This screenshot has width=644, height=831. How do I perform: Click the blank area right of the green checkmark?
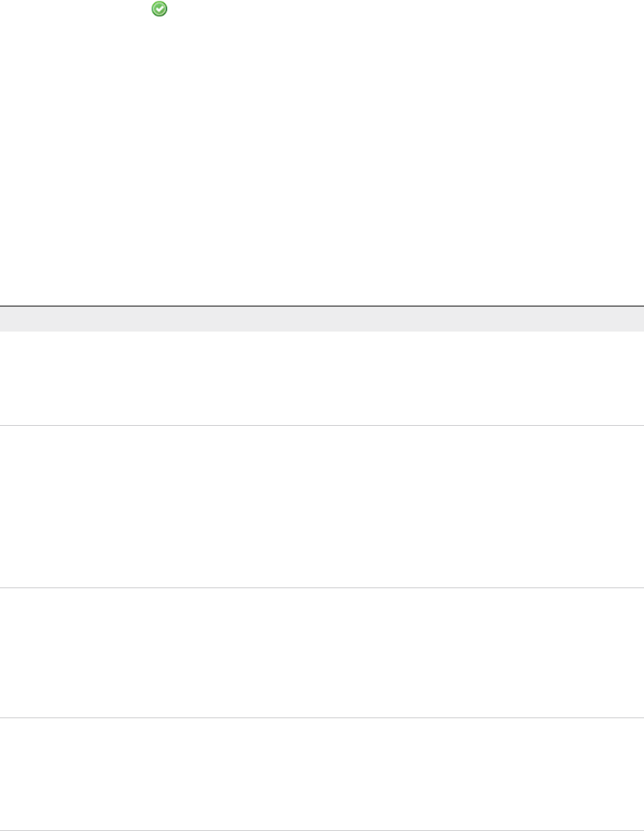coord(344,9)
